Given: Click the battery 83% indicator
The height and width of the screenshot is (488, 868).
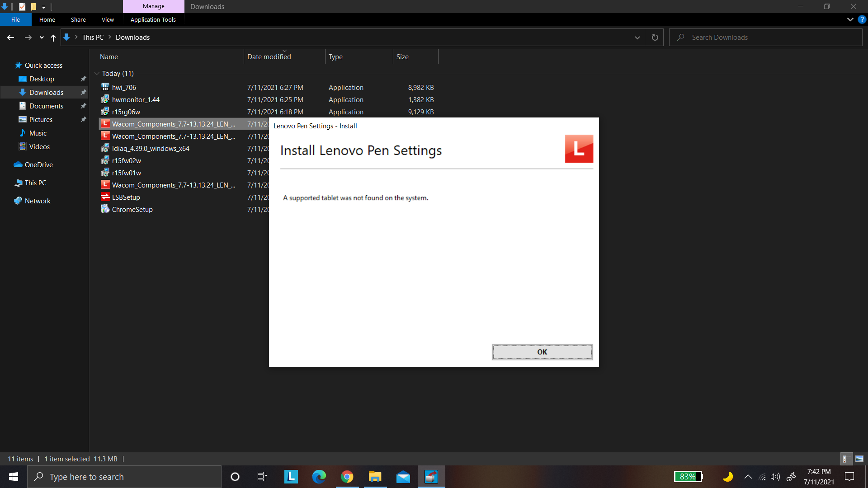Looking at the screenshot, I should (688, 477).
